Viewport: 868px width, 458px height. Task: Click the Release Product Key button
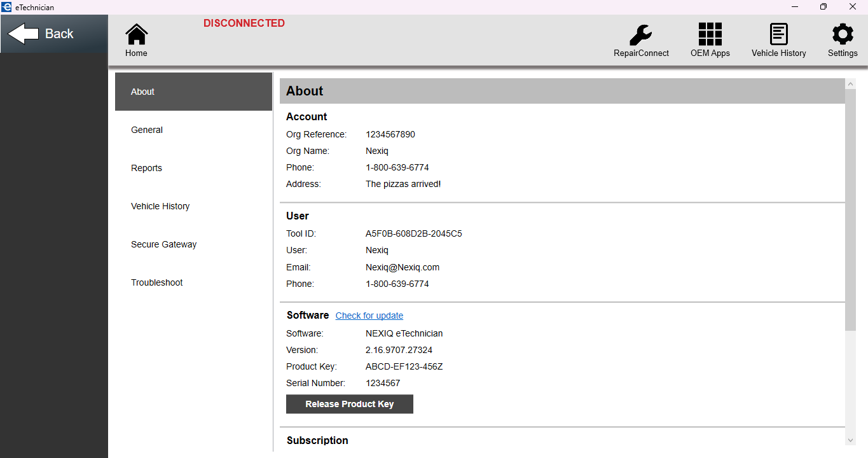[x=350, y=404]
